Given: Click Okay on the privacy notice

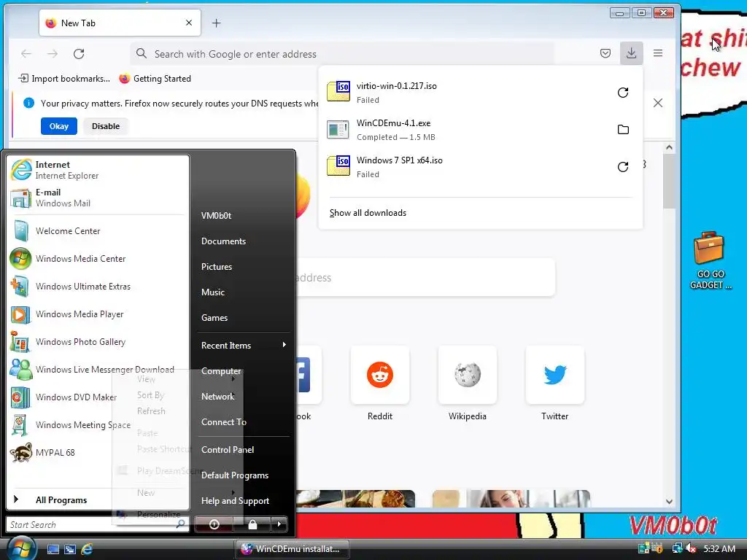Looking at the screenshot, I should click(58, 126).
